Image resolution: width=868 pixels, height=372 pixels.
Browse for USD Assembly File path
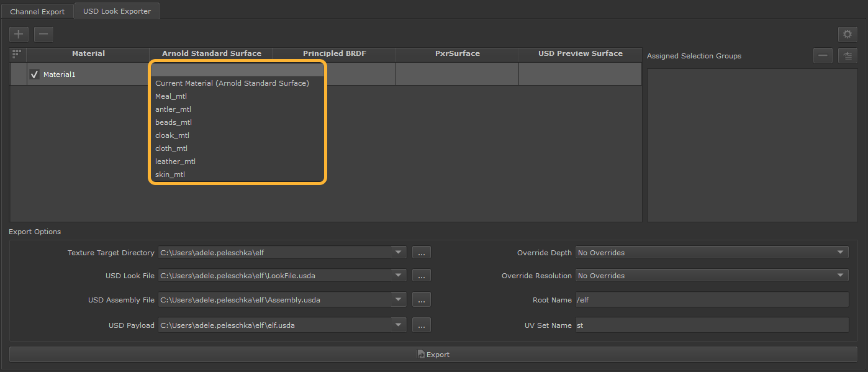coord(421,301)
